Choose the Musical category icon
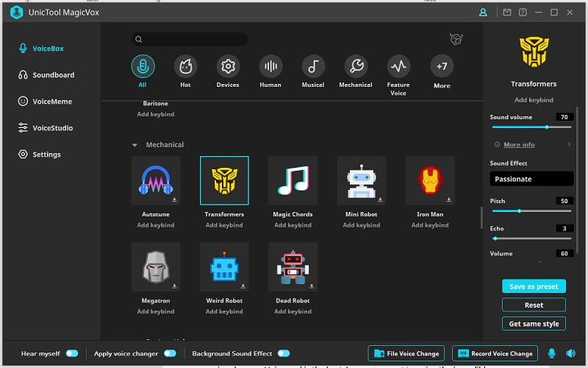 pos(313,67)
